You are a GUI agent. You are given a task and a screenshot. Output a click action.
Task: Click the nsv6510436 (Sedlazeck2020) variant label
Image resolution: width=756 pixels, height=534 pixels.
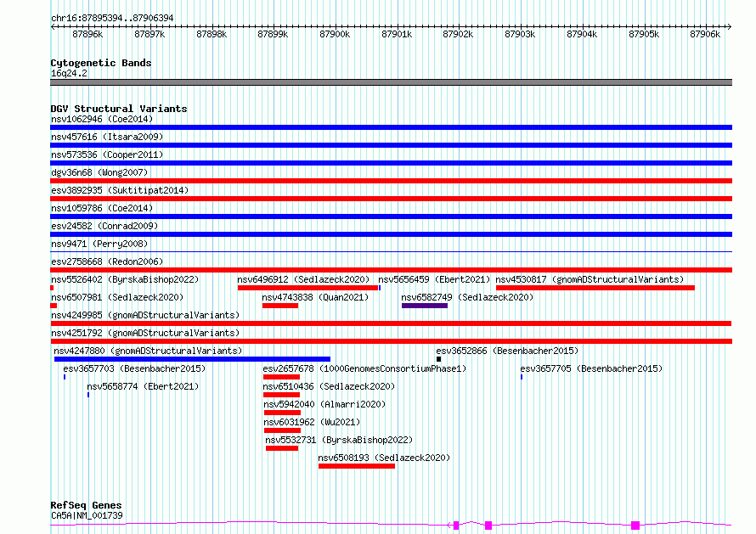pos(329,386)
